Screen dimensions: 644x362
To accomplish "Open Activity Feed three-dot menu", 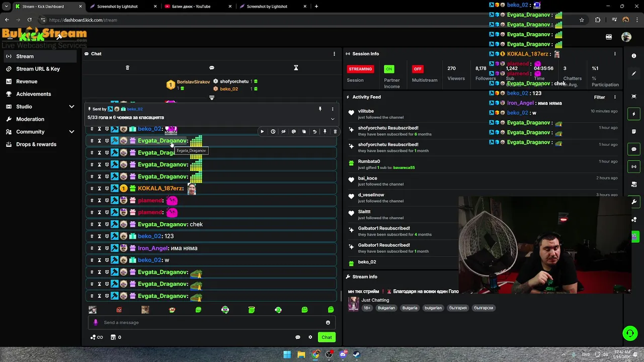I will click(615, 97).
